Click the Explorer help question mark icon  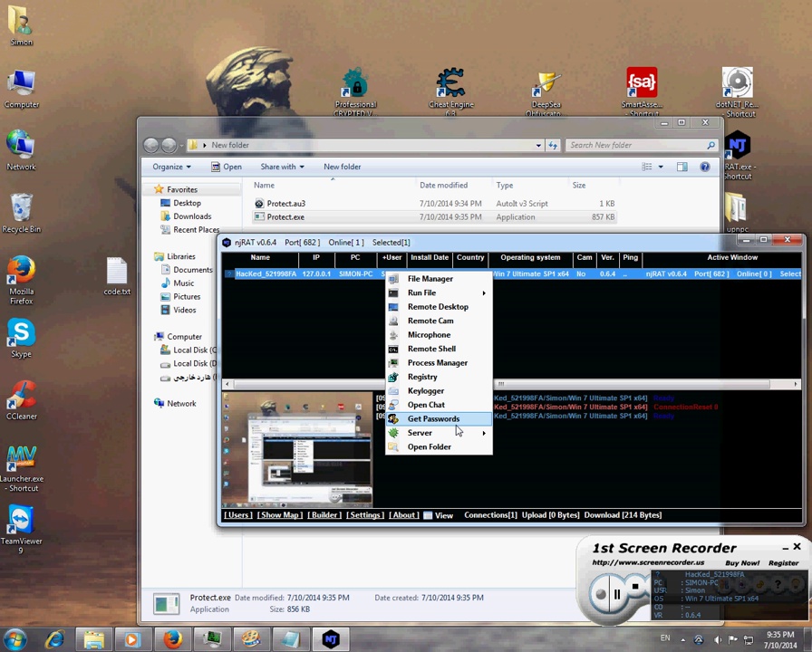pyautogui.click(x=705, y=167)
